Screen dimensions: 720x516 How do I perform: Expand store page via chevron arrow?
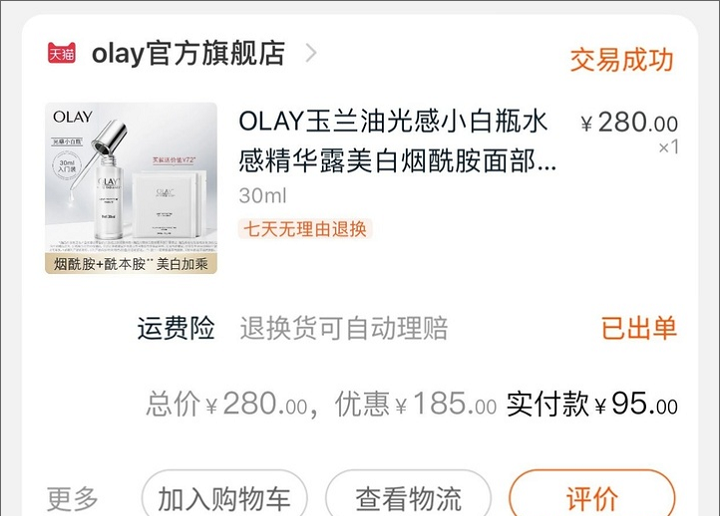(x=311, y=53)
